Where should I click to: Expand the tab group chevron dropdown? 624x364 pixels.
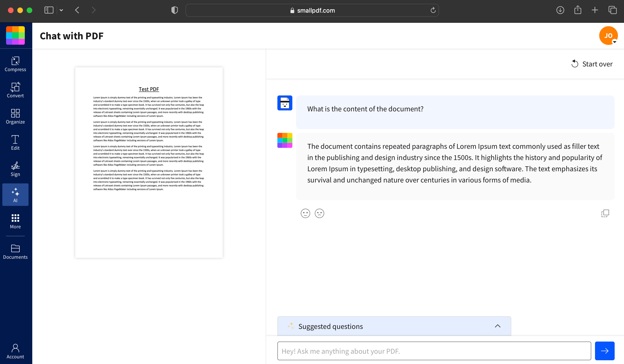coord(62,10)
